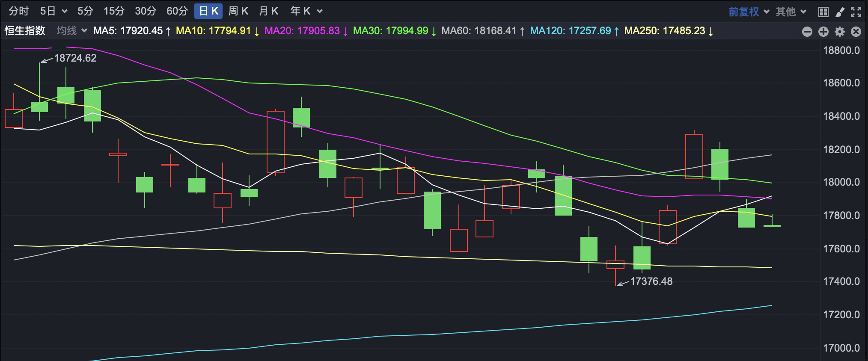This screenshot has width=868, height=361.
Task: Expand the 年K dropdown arrow
Action: point(320,12)
